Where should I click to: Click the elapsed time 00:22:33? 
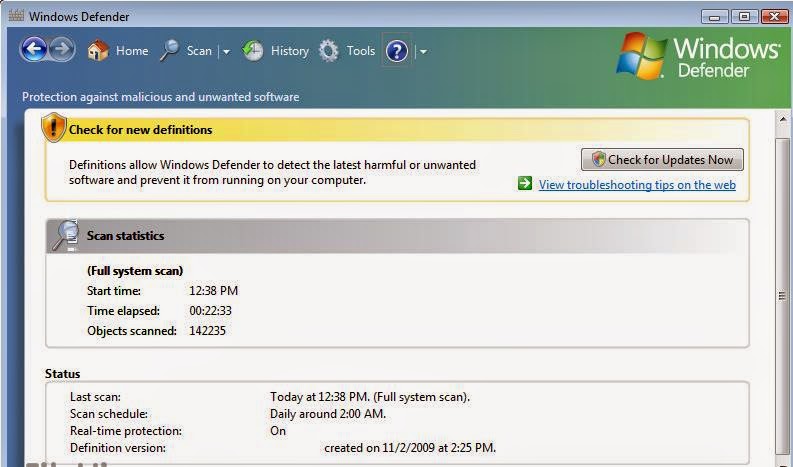(x=210, y=311)
